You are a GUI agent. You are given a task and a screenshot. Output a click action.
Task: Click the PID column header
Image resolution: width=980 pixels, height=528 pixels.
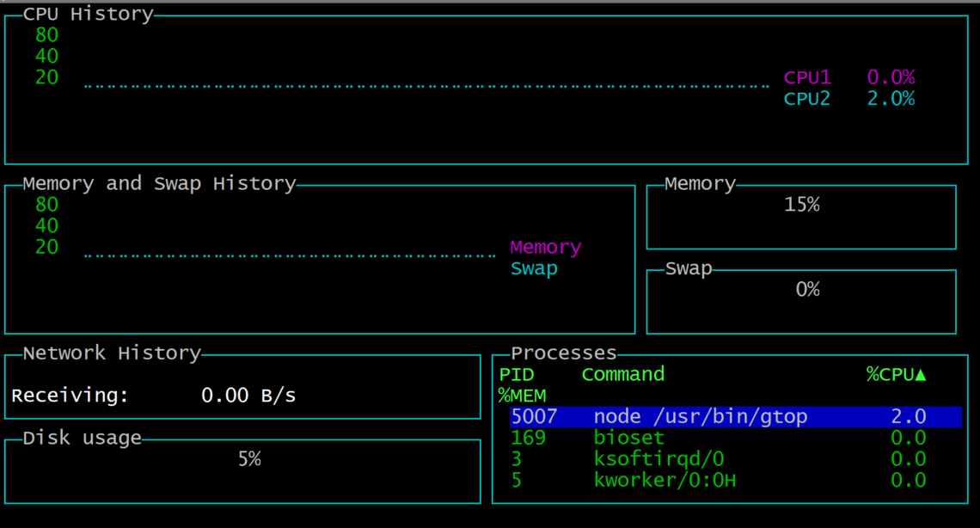pos(517,374)
